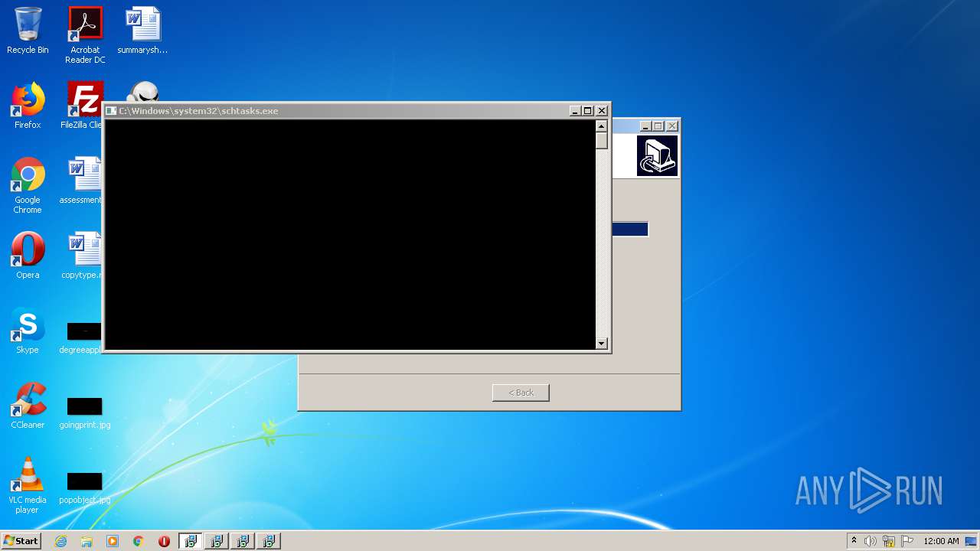Minimize the installer window behind the console
The image size is (980, 551).
point(645,126)
